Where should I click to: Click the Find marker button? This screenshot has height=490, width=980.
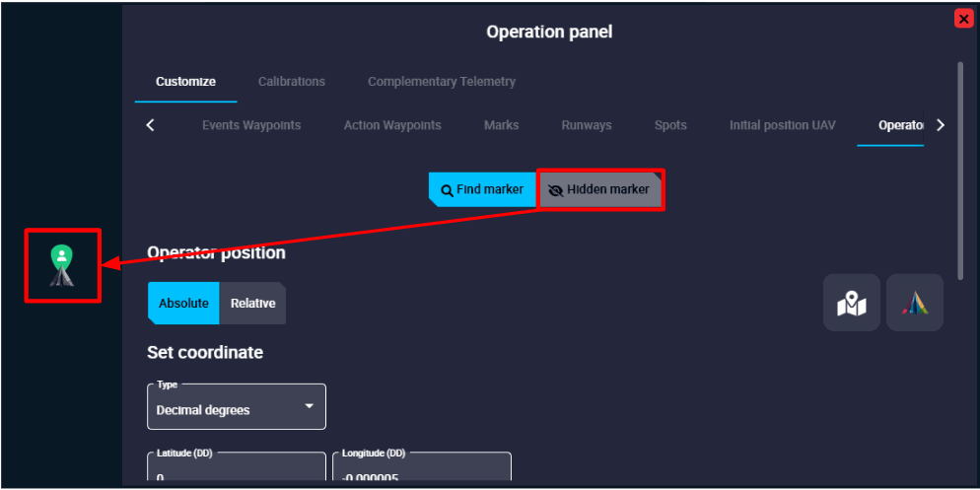point(482,189)
